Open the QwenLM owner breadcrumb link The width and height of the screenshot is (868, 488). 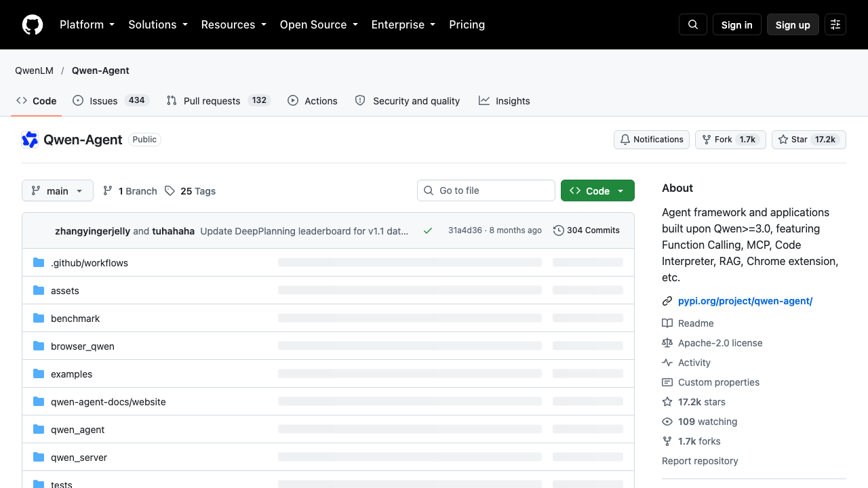34,70
